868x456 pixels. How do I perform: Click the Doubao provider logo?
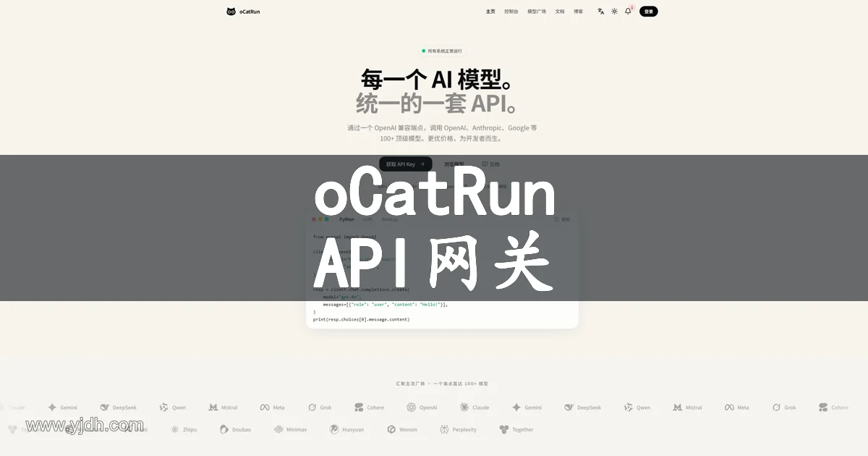[236, 429]
